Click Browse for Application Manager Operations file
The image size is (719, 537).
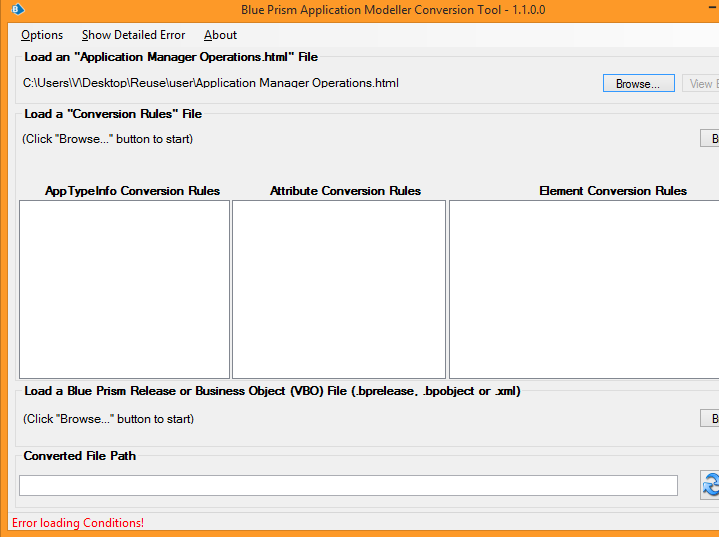pyautogui.click(x=638, y=83)
